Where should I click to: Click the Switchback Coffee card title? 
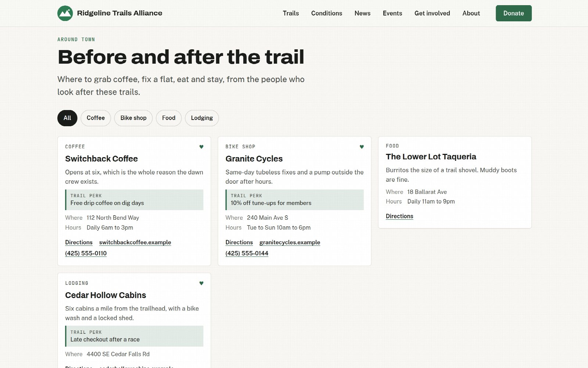pos(101,159)
